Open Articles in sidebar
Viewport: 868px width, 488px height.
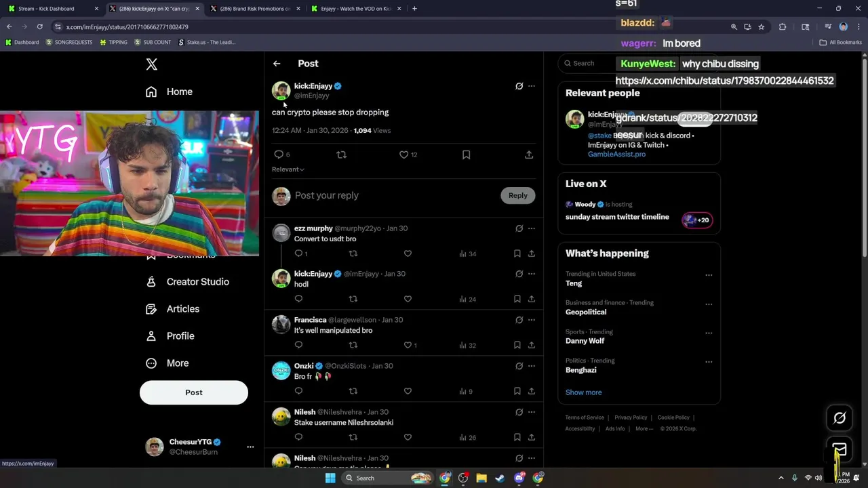point(173,309)
